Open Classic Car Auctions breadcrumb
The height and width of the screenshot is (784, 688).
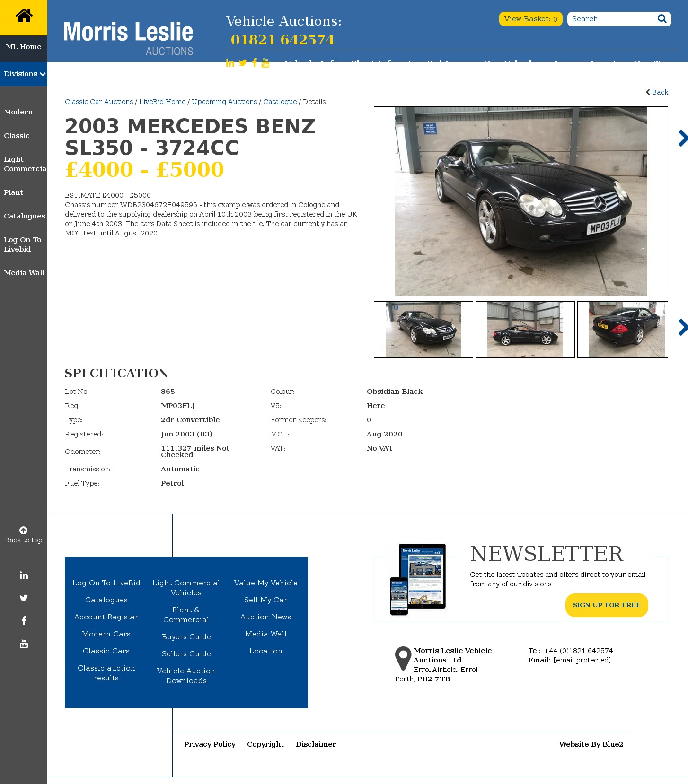[x=99, y=102]
